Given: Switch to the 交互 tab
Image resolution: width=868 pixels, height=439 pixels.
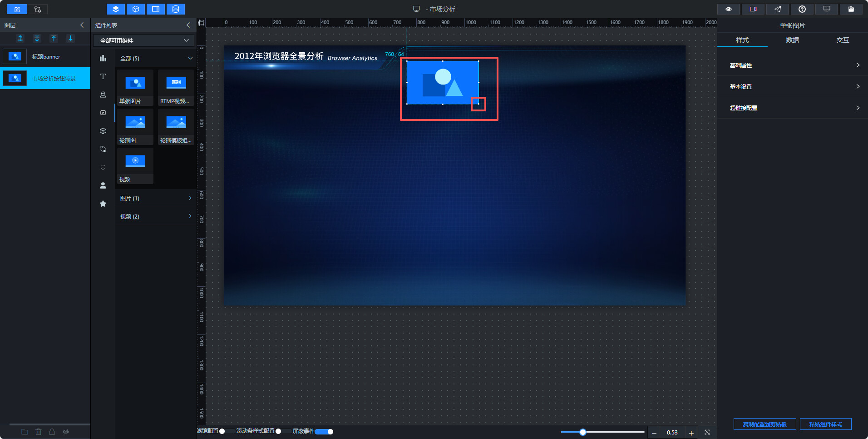Looking at the screenshot, I should (843, 40).
